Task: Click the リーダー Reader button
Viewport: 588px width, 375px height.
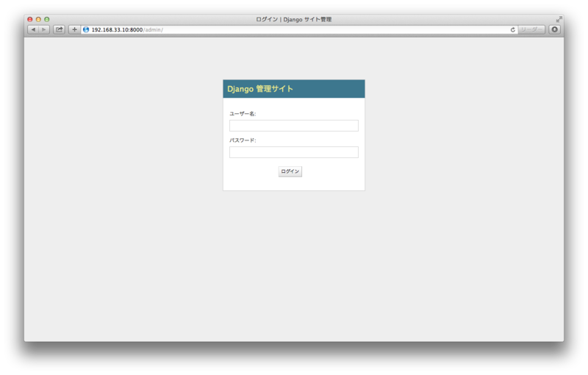Action: [x=531, y=29]
